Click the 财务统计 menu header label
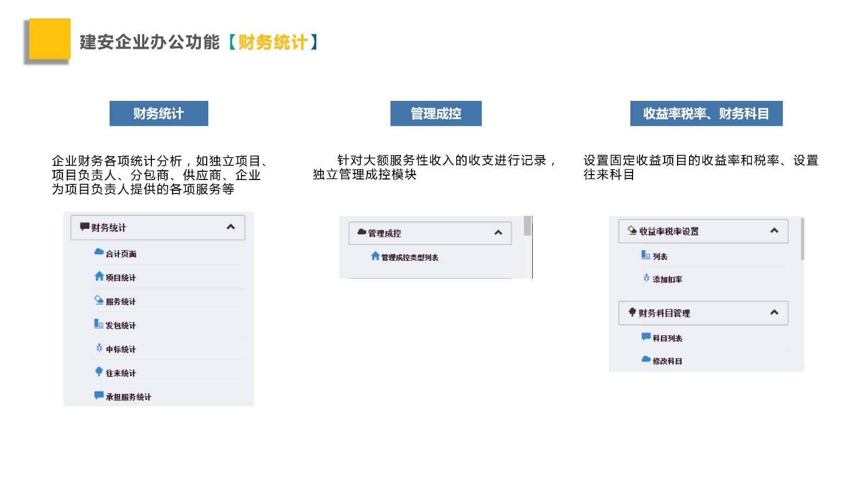The width and height of the screenshot is (868, 488). [x=108, y=228]
